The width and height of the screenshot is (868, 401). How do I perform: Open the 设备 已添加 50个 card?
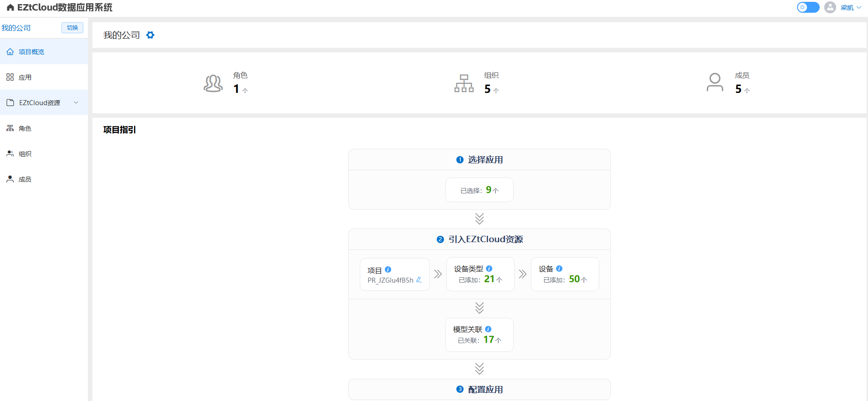point(565,274)
